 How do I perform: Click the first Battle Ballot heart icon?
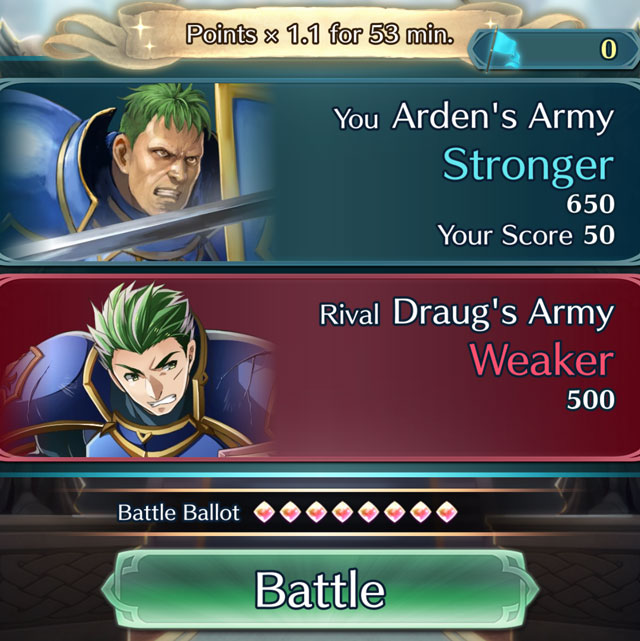[264, 512]
